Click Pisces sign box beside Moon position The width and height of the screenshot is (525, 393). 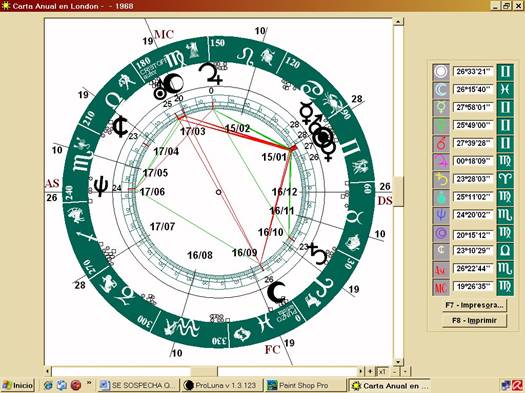point(505,90)
